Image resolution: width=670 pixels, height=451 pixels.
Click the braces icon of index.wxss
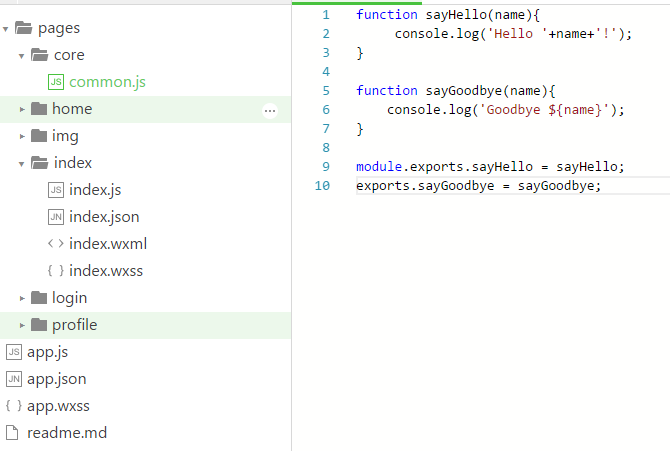(56, 270)
